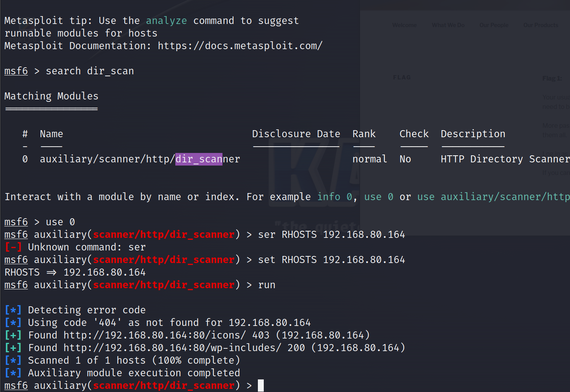570x392 pixels.
Task: Click the line "Using code '404' as not found"
Action: [x=169, y=323]
